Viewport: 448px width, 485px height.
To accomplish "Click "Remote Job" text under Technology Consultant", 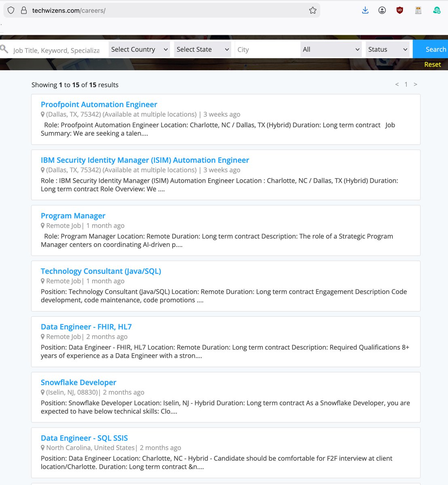I will click(x=63, y=281).
